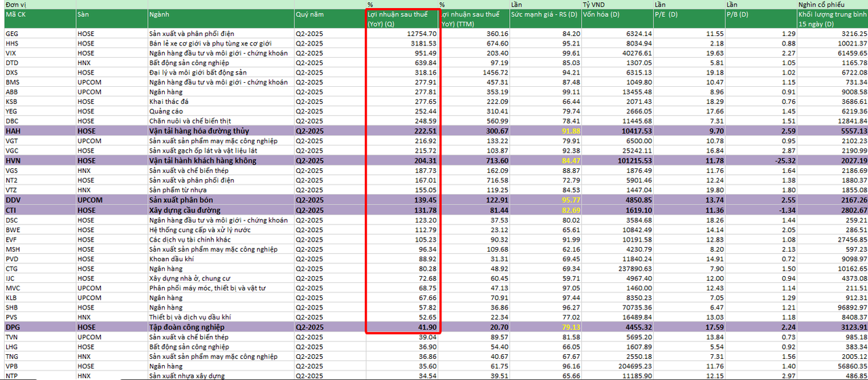Select the HHS ticker cell
This screenshot has height=380, width=868.
tap(12, 43)
